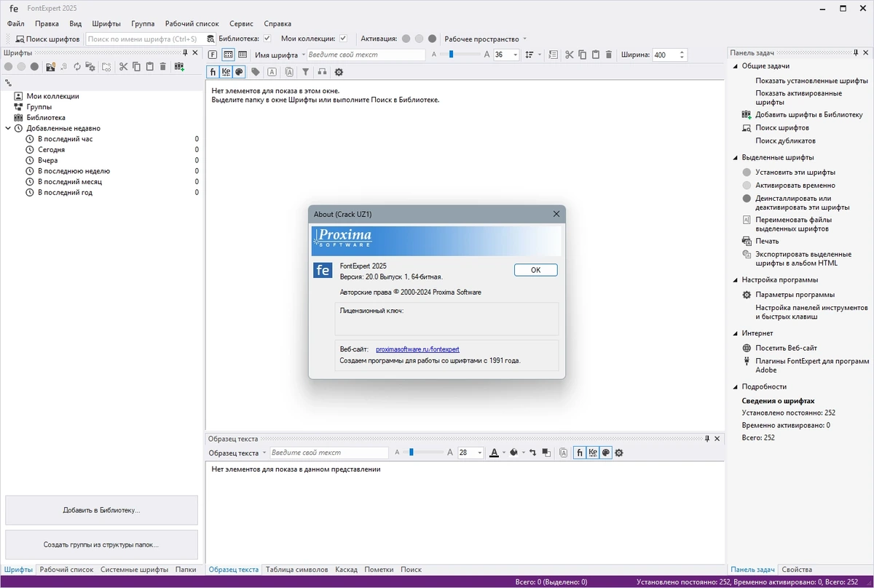Uncheck the Мои коллекции checkbox

click(x=343, y=39)
